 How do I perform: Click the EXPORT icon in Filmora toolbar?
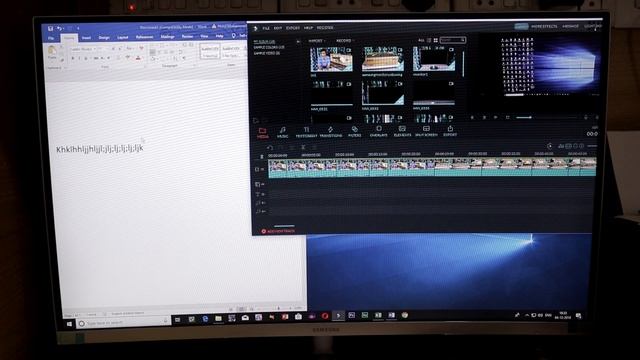[x=450, y=131]
